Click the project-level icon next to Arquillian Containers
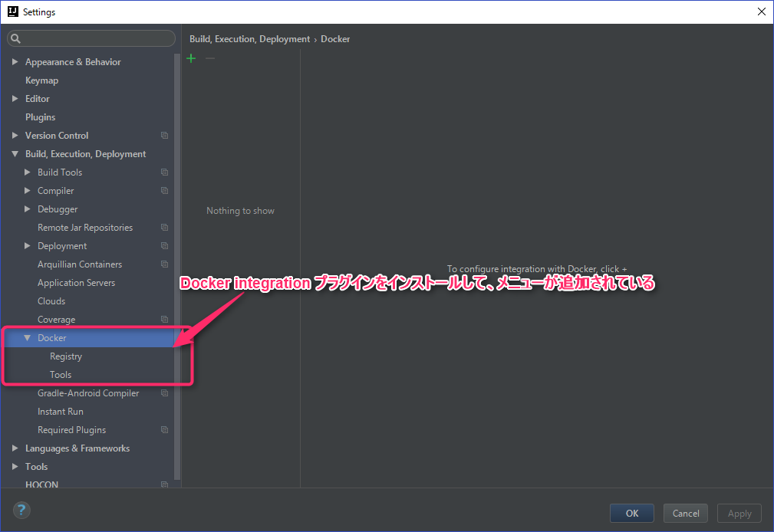This screenshot has width=774, height=532. (164, 264)
